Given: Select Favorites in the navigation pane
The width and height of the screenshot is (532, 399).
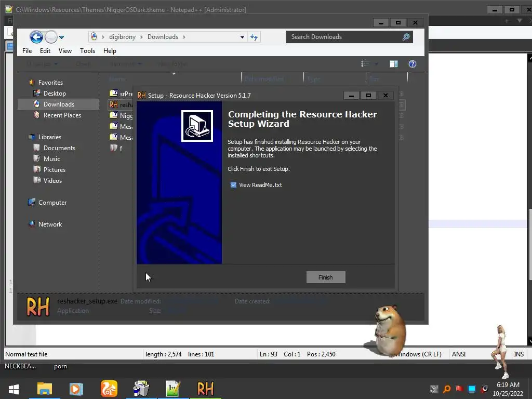Looking at the screenshot, I should pos(50,82).
